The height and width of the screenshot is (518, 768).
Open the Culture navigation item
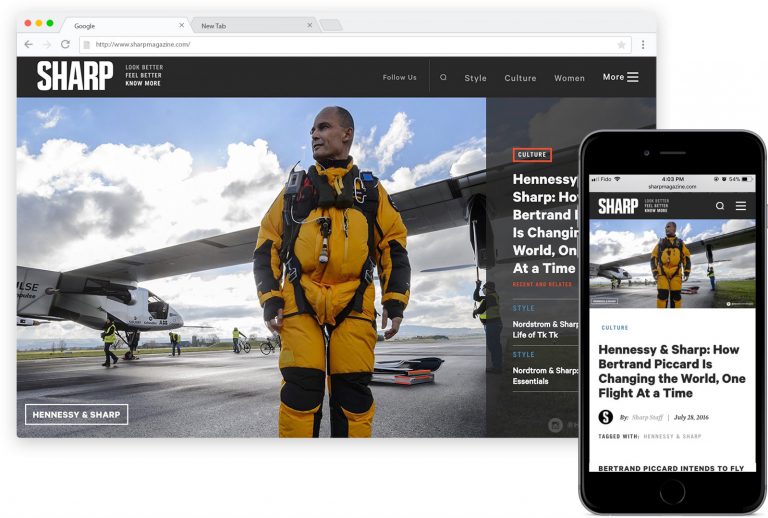[520, 78]
